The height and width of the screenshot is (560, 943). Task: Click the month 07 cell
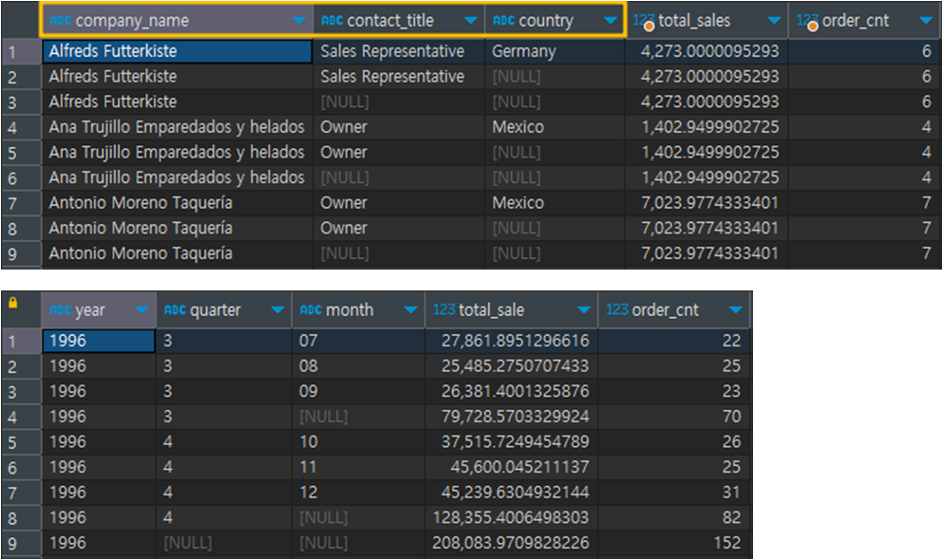pos(358,342)
